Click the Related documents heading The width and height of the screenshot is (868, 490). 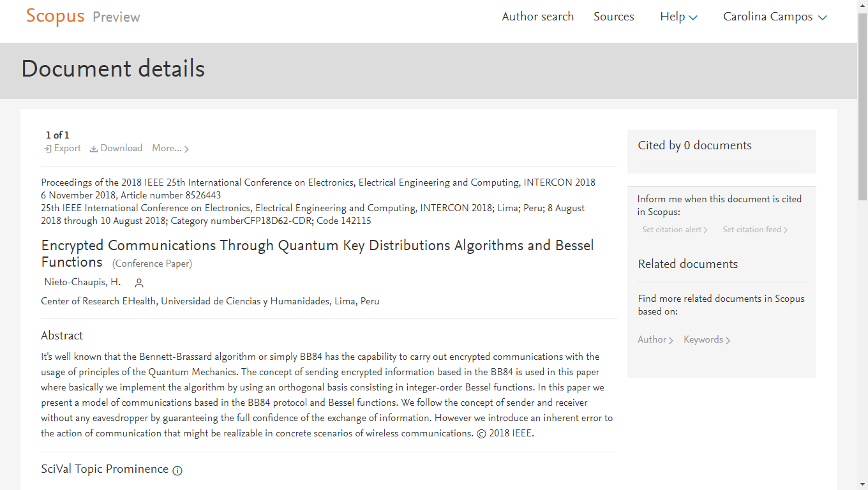coord(687,264)
